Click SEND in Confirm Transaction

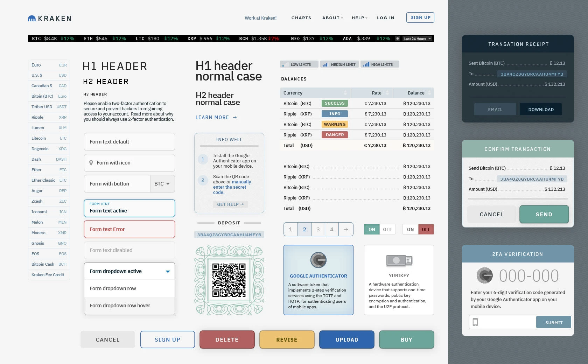coord(544,214)
